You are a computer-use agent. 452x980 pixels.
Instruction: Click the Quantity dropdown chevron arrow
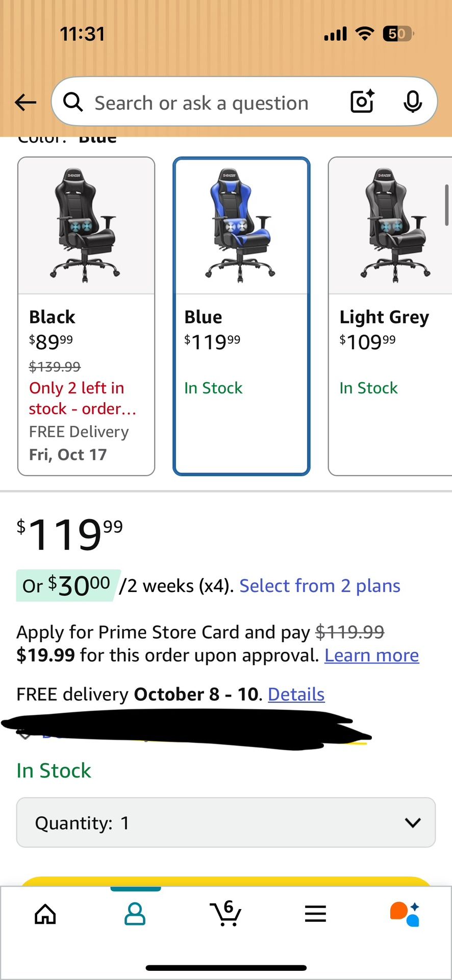412,822
